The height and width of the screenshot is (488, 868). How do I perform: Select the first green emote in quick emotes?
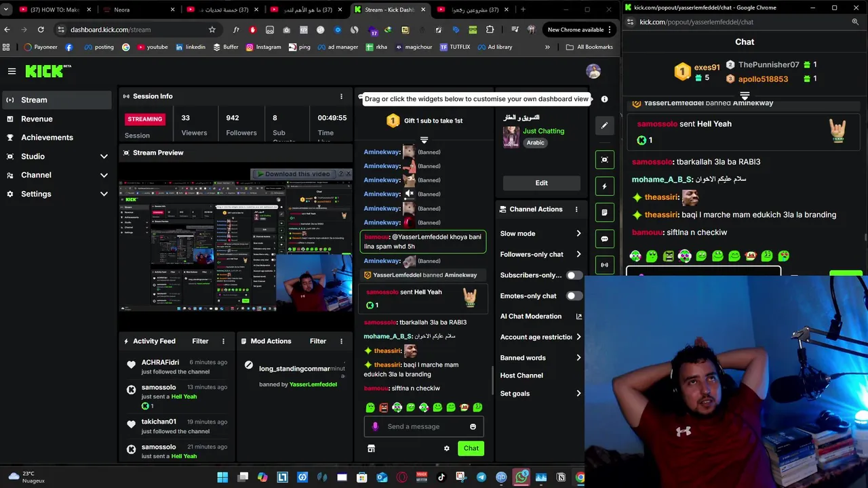pyautogui.click(x=370, y=407)
